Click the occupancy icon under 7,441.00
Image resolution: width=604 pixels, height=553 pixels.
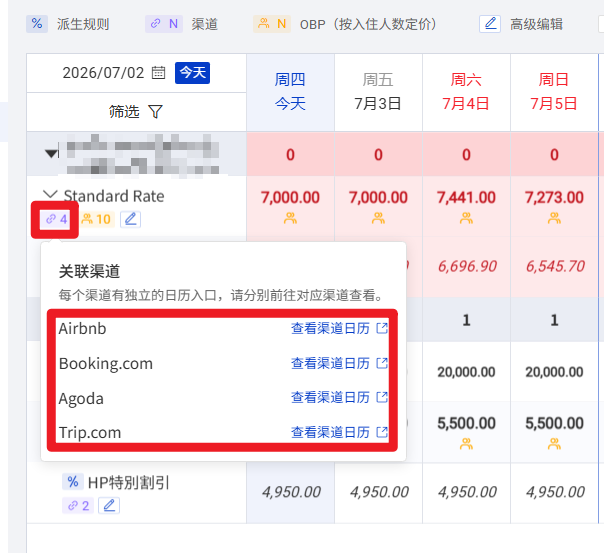point(466,219)
